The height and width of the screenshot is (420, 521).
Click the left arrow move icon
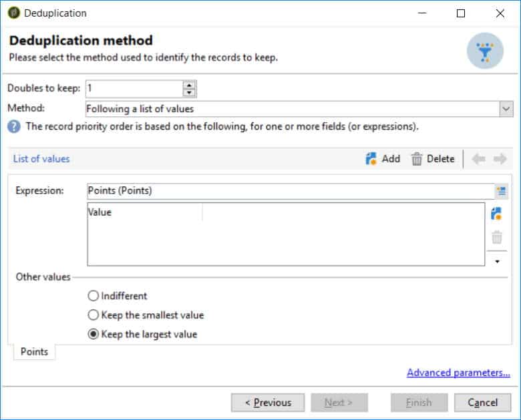478,159
